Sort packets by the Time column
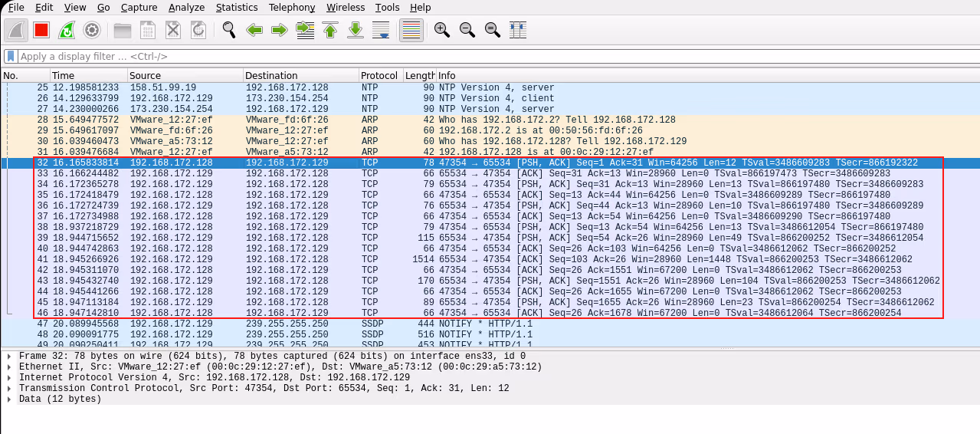This screenshot has width=980, height=434. [x=88, y=75]
